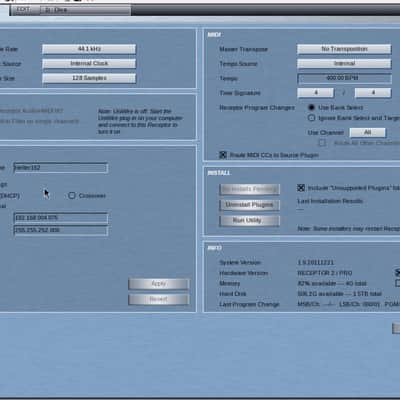
Task: Click the 192.168 IP address field
Action: (x=61, y=218)
